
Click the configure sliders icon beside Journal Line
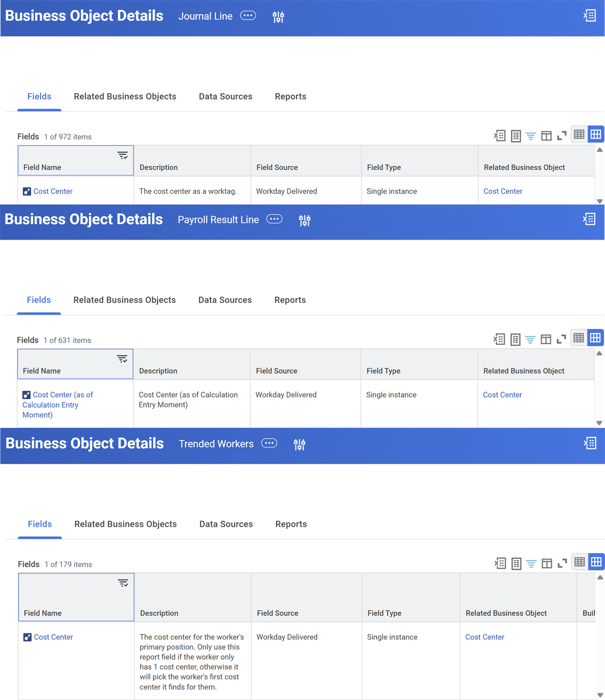(x=278, y=17)
